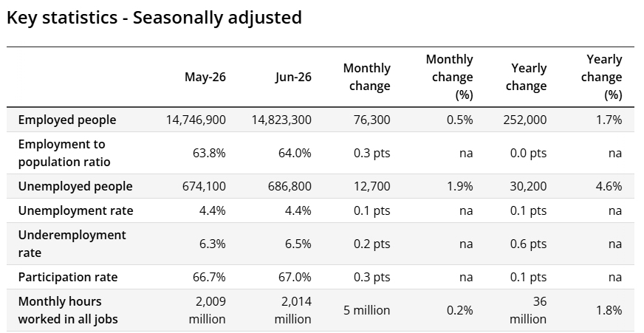Image resolution: width=644 pixels, height=333 pixels.
Task: Select the Unemployed people row label
Action: (75, 186)
